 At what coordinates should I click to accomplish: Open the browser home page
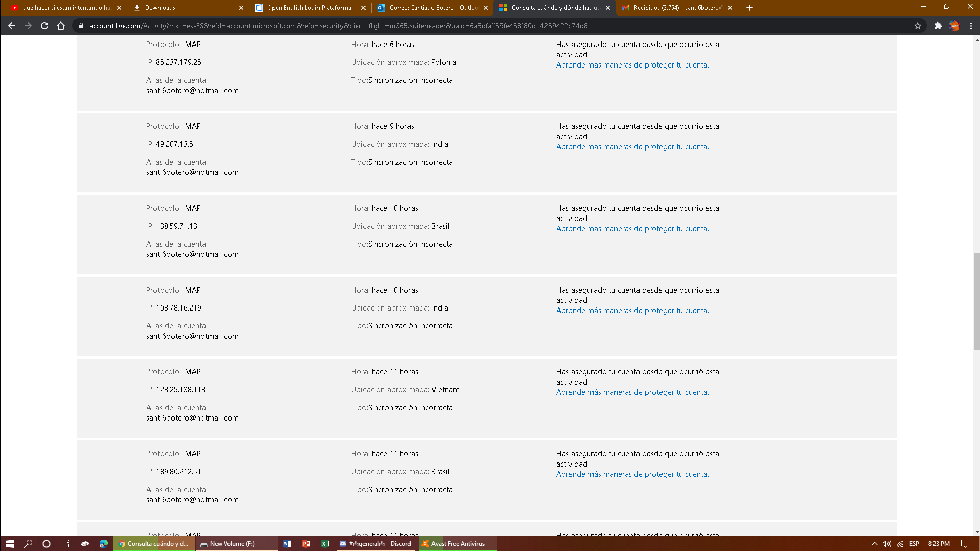pyautogui.click(x=61, y=26)
